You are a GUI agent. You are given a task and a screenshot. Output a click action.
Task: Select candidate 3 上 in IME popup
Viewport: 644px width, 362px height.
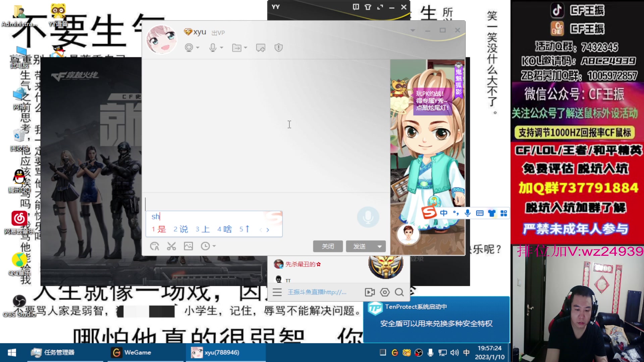[x=203, y=229]
